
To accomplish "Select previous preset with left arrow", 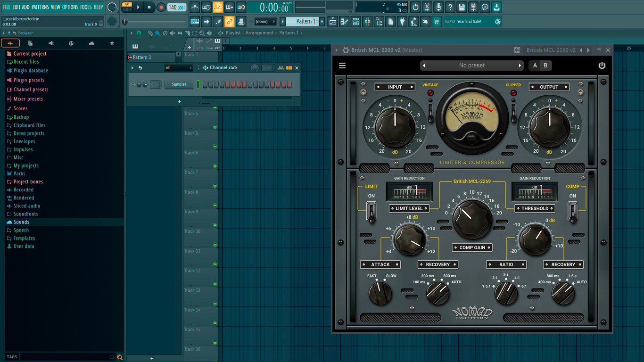I will (x=424, y=66).
